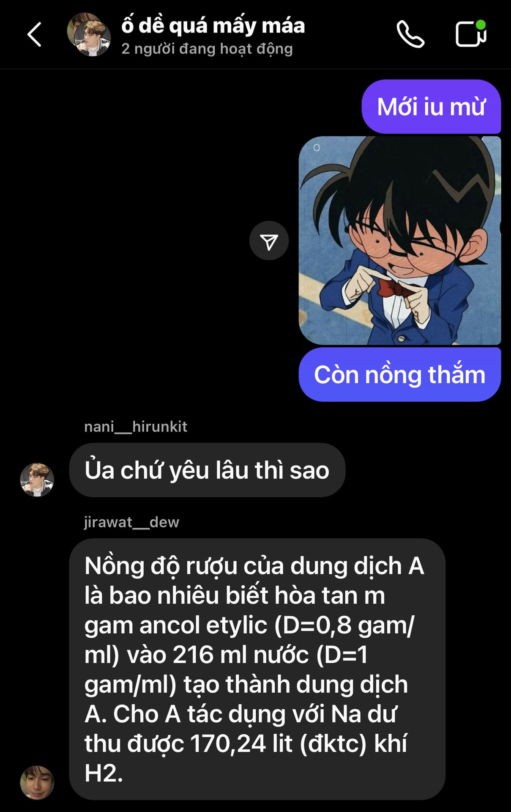511x812 pixels.
Task: Tap the paper plane share icon beside image
Action: tap(269, 241)
